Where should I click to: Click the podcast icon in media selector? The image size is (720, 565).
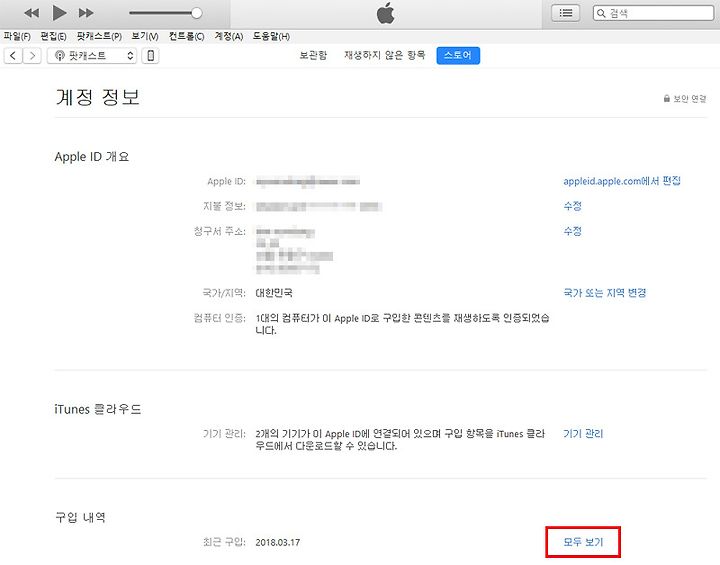(60, 56)
